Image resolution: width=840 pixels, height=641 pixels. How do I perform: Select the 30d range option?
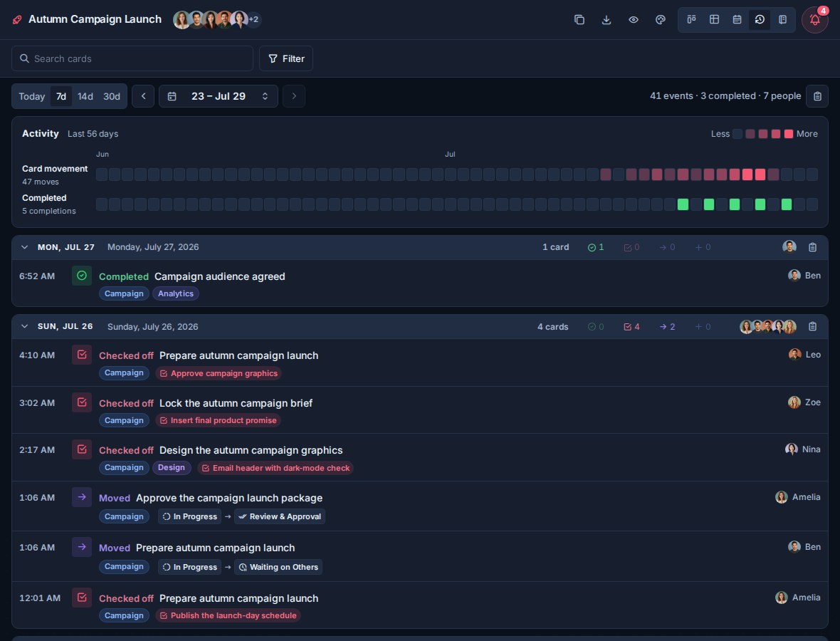tap(112, 96)
